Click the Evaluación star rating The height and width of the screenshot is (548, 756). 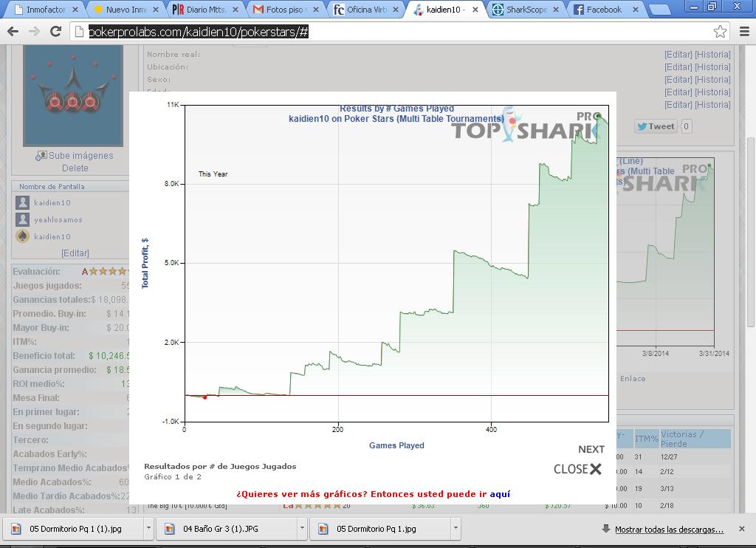[x=105, y=272]
